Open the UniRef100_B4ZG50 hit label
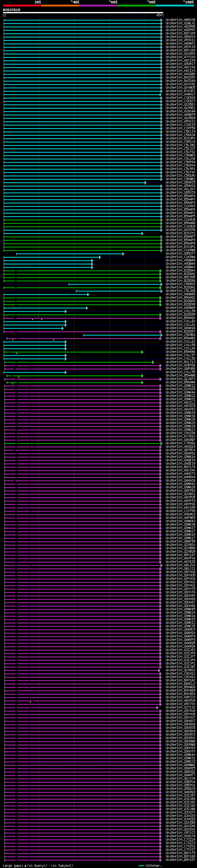The width and height of the screenshot is (197, 868). tap(180, 78)
